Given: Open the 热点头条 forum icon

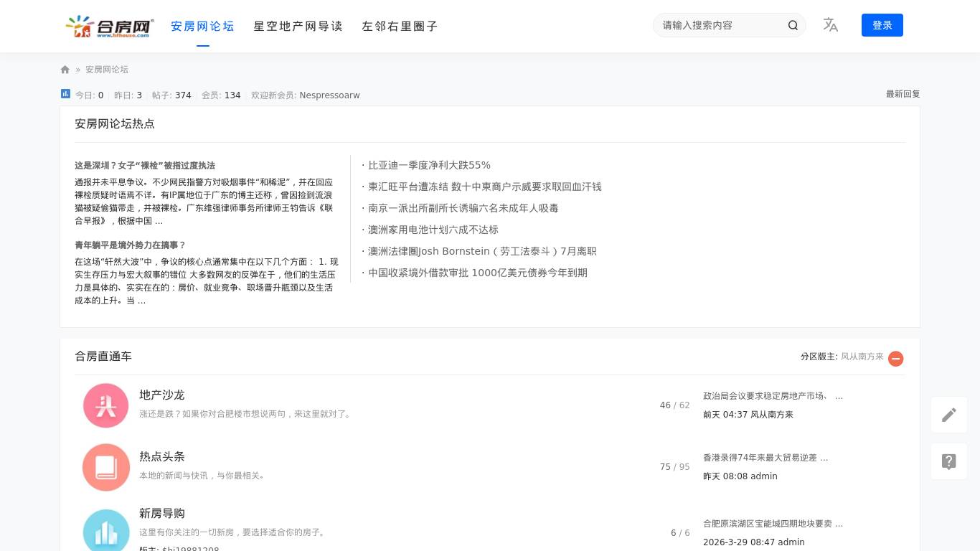Looking at the screenshot, I should click(105, 467).
